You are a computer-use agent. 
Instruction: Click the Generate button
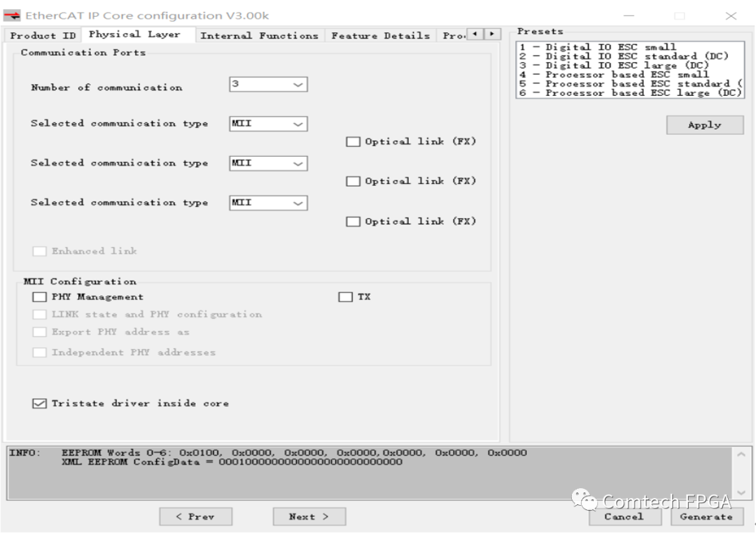(x=707, y=516)
